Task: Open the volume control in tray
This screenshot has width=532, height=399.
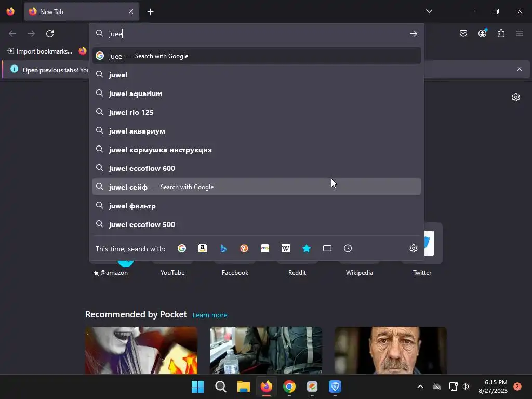Action: [465, 387]
